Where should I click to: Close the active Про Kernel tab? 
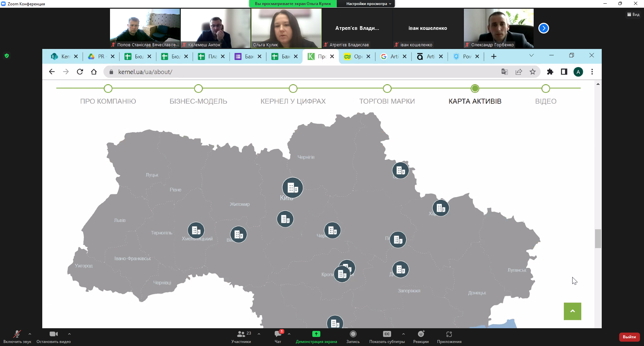pos(332,57)
